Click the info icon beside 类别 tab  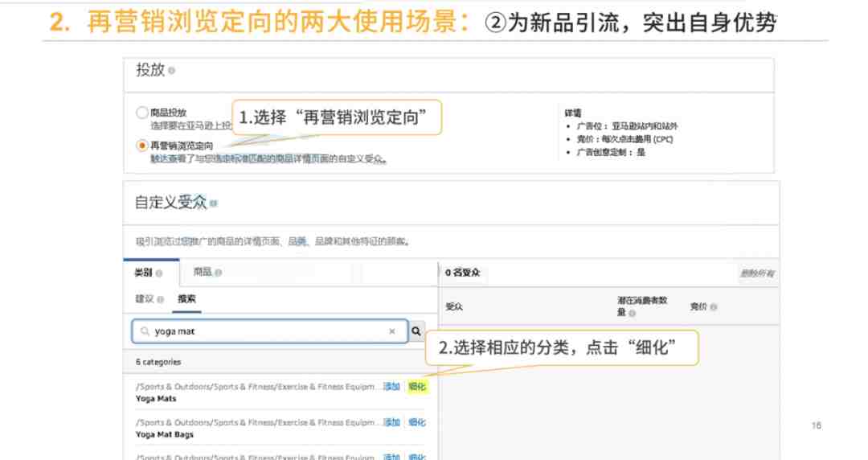click(x=159, y=273)
